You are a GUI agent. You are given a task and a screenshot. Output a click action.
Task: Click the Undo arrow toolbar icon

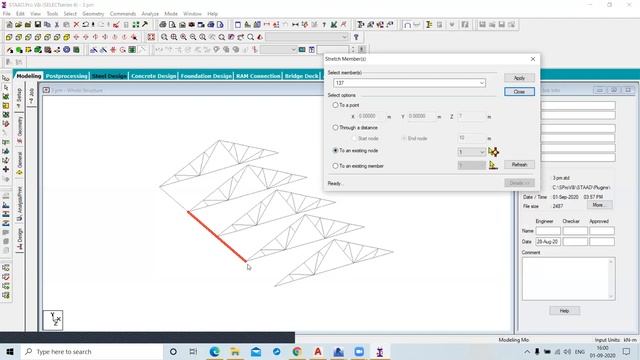click(x=85, y=25)
